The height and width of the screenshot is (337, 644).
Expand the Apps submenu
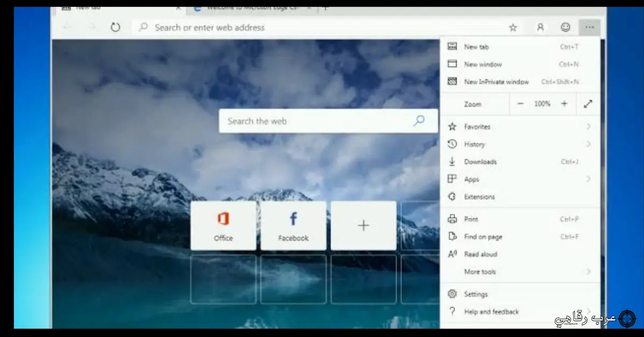point(519,179)
